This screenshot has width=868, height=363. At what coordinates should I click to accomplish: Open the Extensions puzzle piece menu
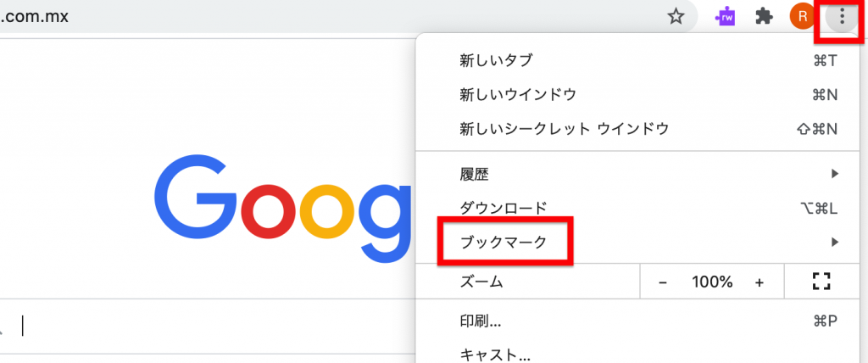[764, 17]
